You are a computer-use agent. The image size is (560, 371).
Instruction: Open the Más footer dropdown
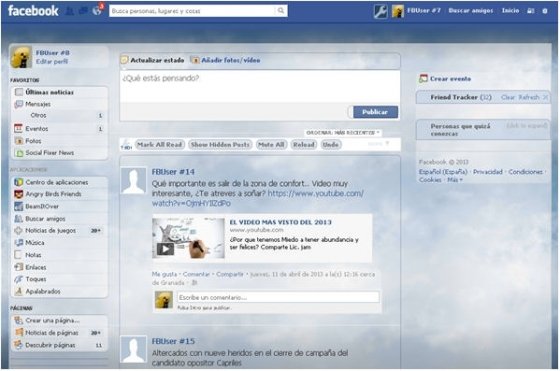coord(455,180)
